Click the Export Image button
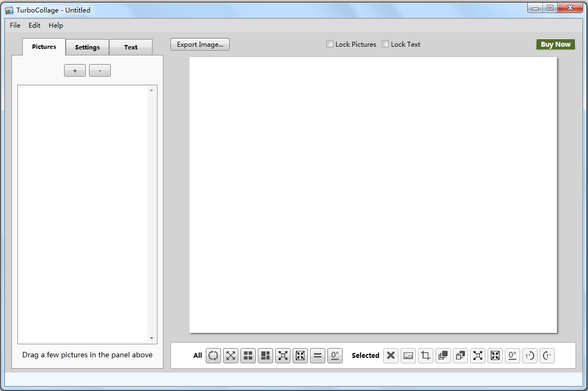The image size is (588, 391). [x=200, y=45]
